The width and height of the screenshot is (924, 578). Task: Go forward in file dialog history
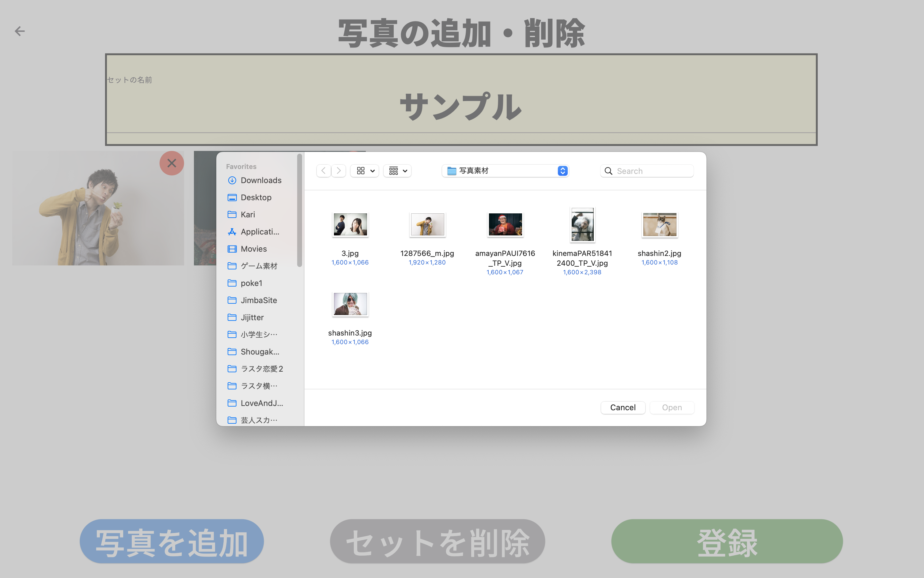click(339, 171)
